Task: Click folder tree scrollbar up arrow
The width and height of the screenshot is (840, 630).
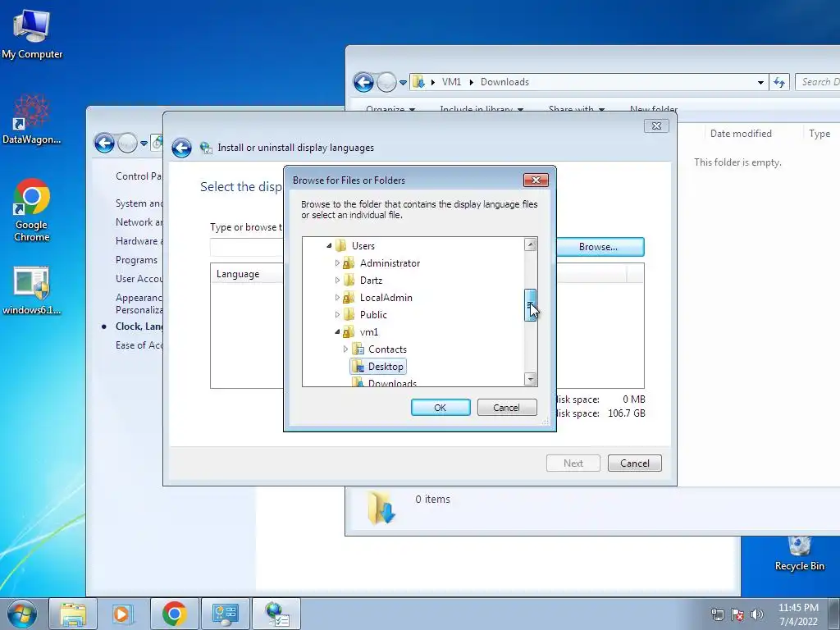Action: coord(531,244)
